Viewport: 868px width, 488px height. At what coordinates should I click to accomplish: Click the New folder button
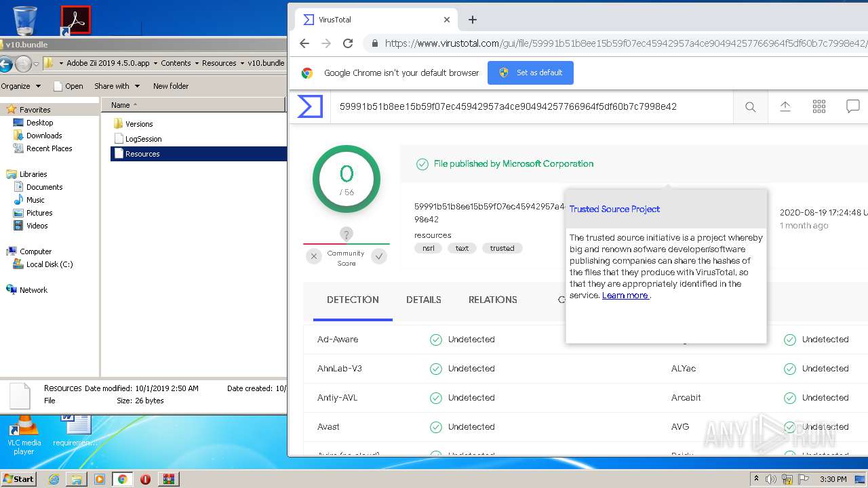tap(171, 86)
